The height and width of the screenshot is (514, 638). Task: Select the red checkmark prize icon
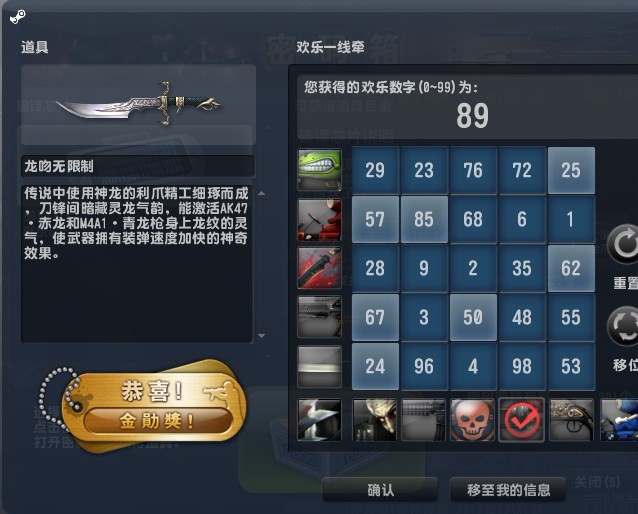point(522,420)
